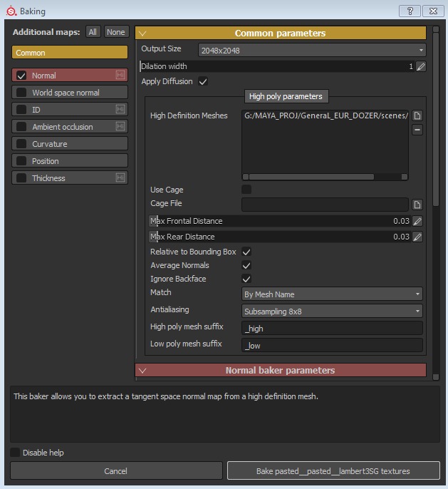This screenshot has width=448, height=489.
Task: Click the high-definition icon on Ambient occlusion row
Action: [x=120, y=127]
